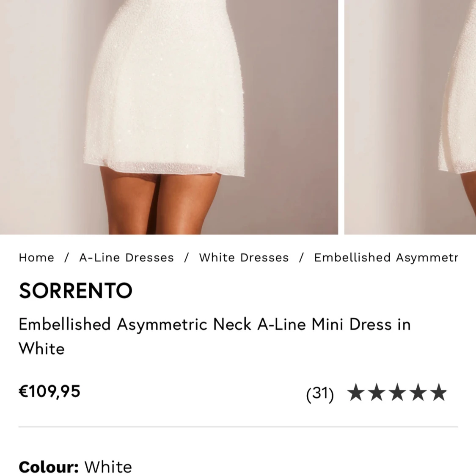Click the second rating star
This screenshot has width=476, height=476.
tap(377, 392)
